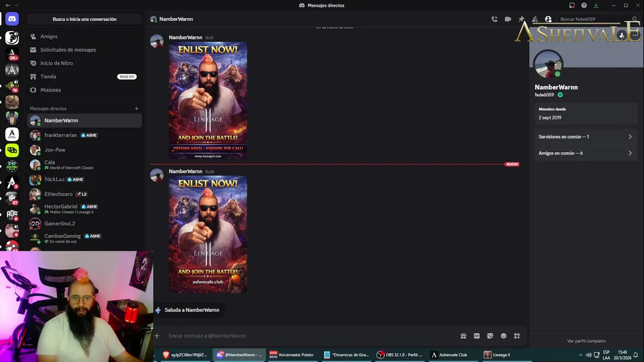
Task: Open conversation with GamertinoL2
Action: (x=85, y=224)
